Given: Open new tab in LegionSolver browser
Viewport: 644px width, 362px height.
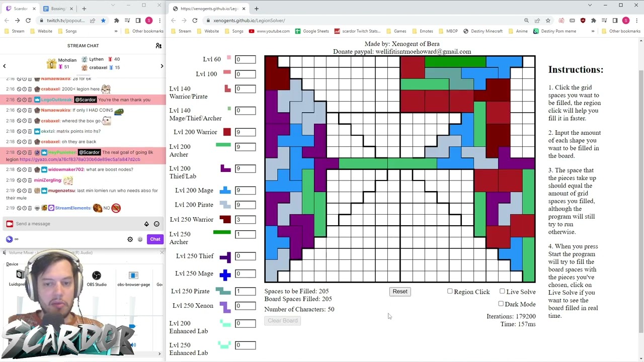Looking at the screenshot, I should tap(256, 9).
